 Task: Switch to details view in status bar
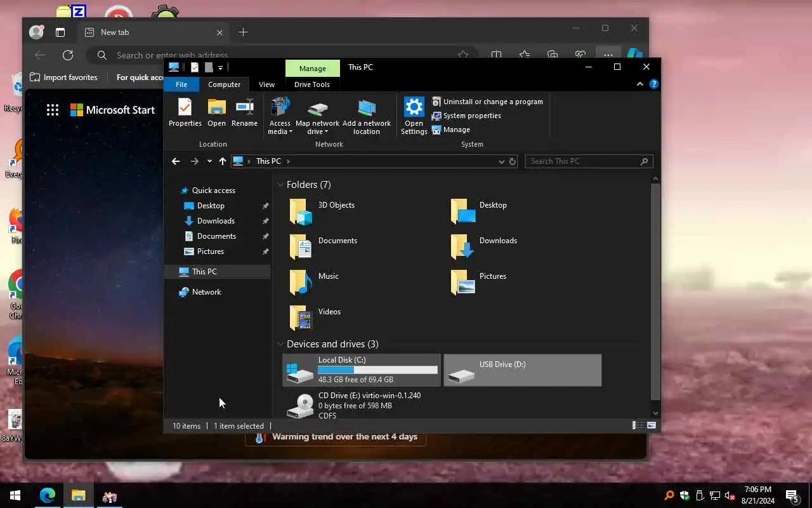tap(638, 425)
